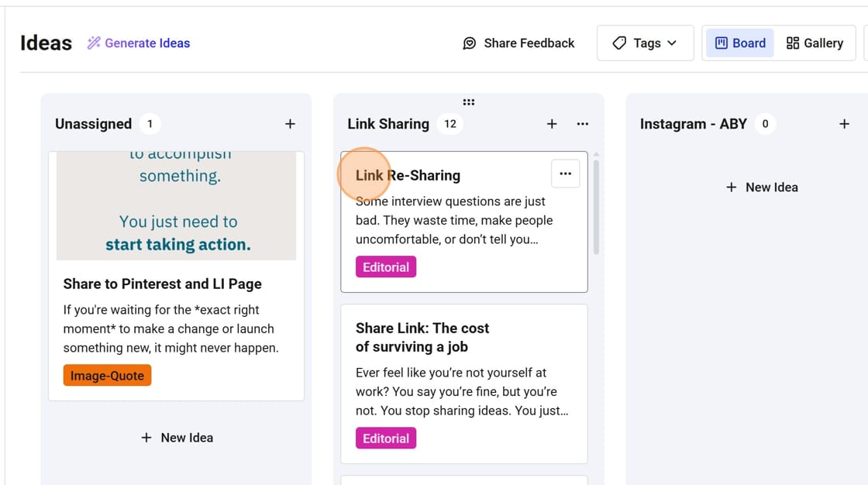The width and height of the screenshot is (868, 485).
Task: Open the Tags dropdown
Action: coord(645,43)
